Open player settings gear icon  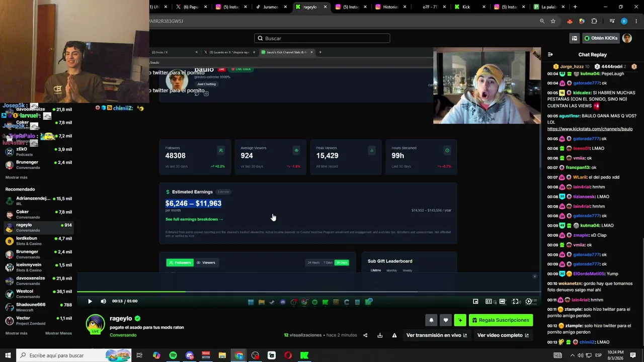pyautogui.click(x=528, y=301)
